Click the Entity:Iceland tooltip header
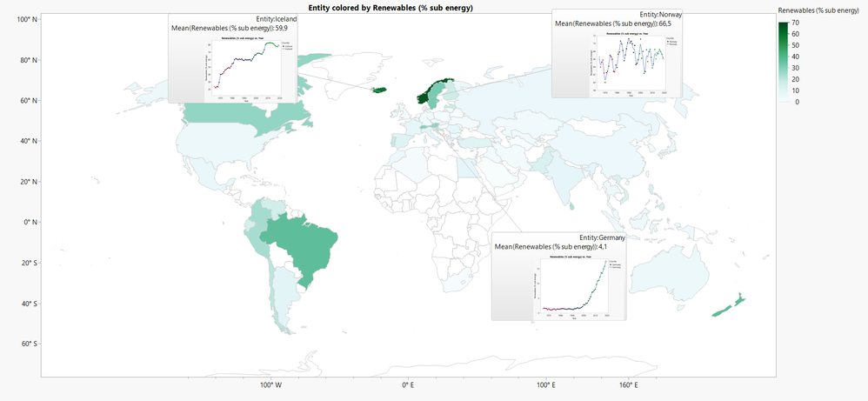The height and width of the screenshot is (401, 868). pyautogui.click(x=280, y=19)
